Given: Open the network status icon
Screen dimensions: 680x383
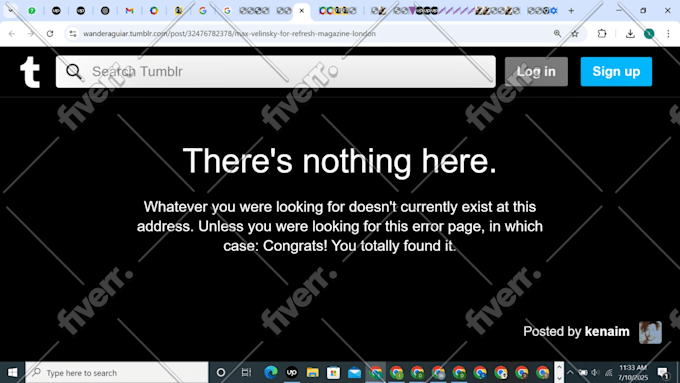Looking at the screenshot, I should coord(608,373).
